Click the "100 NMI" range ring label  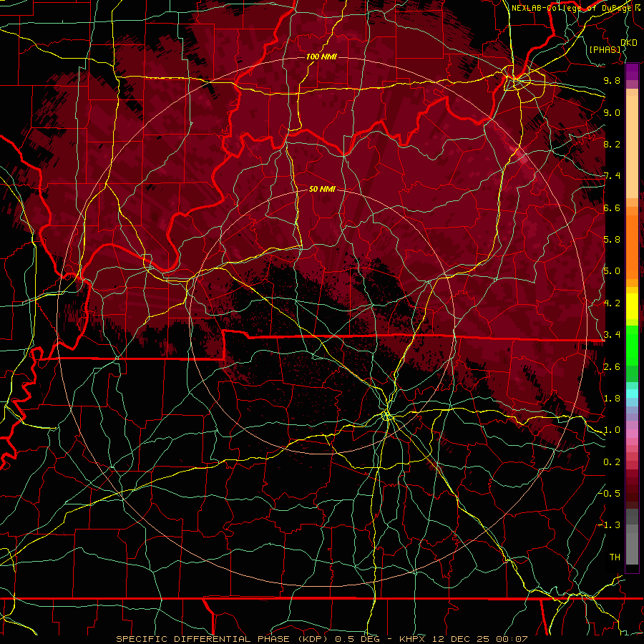click(321, 57)
